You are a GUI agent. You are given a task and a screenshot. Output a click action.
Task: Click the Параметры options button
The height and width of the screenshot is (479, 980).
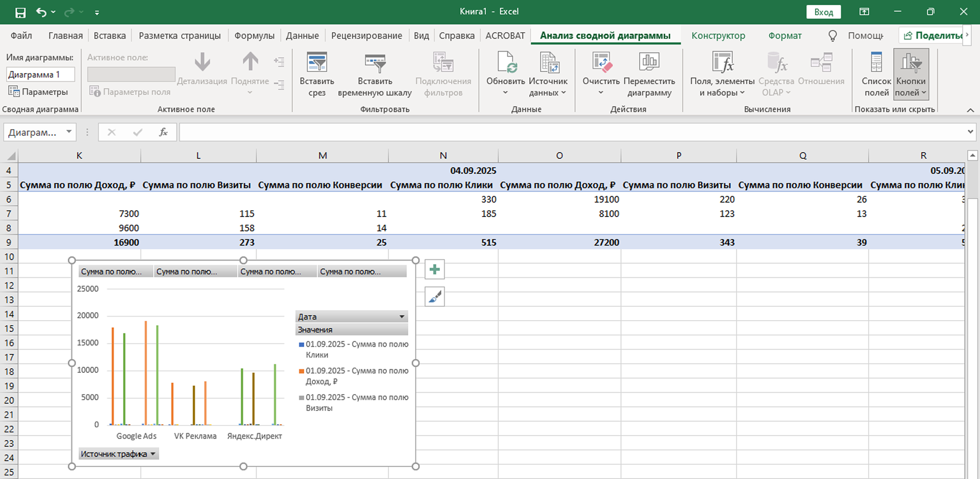coord(39,92)
